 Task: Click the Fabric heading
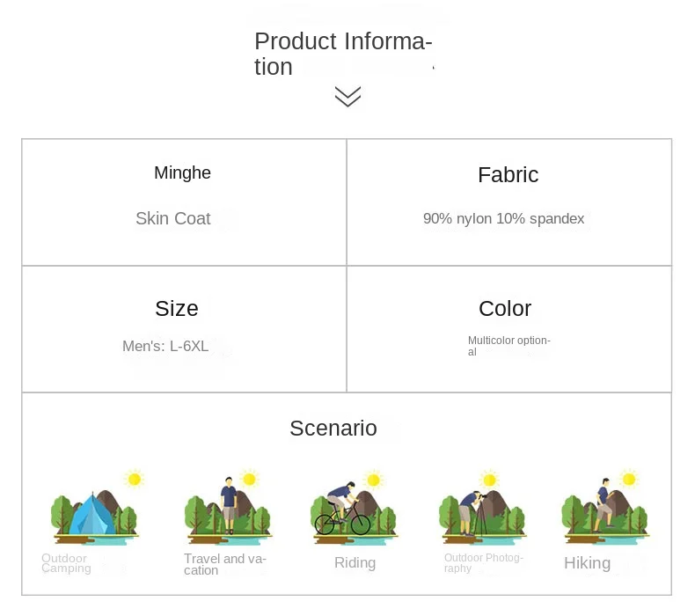click(508, 174)
